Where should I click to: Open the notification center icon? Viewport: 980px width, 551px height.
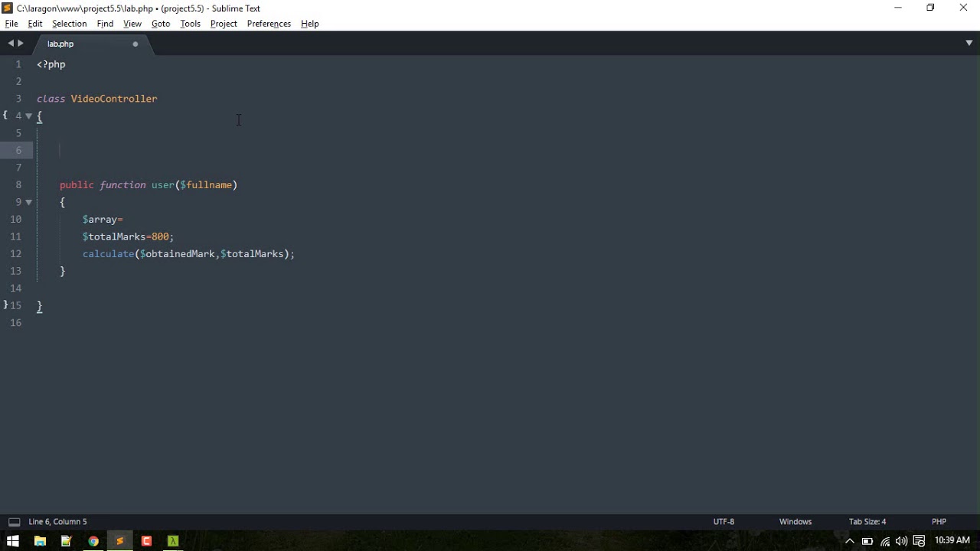[x=919, y=541]
